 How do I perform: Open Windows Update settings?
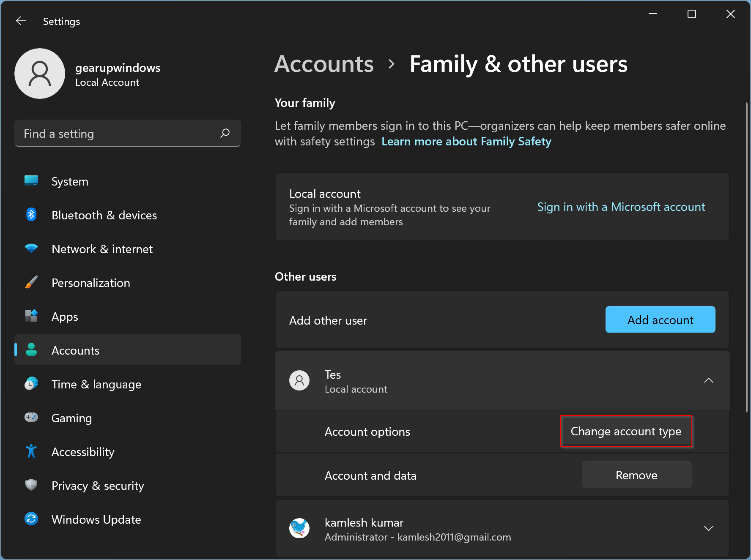[128, 519]
